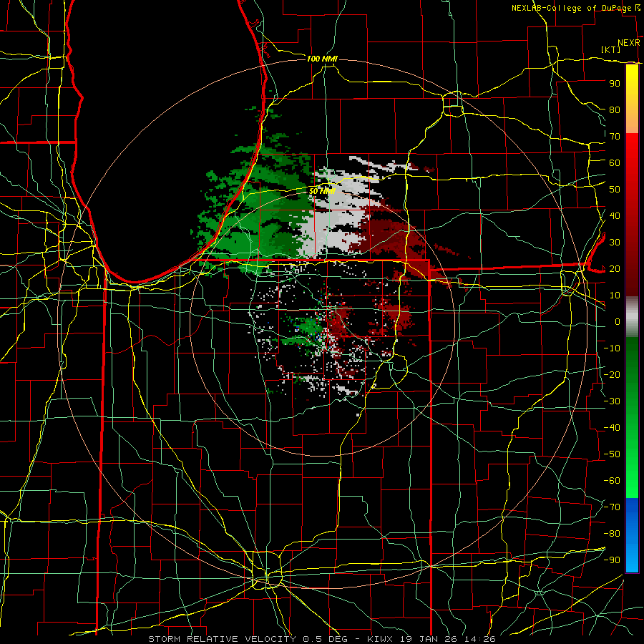644x644 pixels.
Task: Select the positive 30 knot scale label
Action: coord(615,243)
